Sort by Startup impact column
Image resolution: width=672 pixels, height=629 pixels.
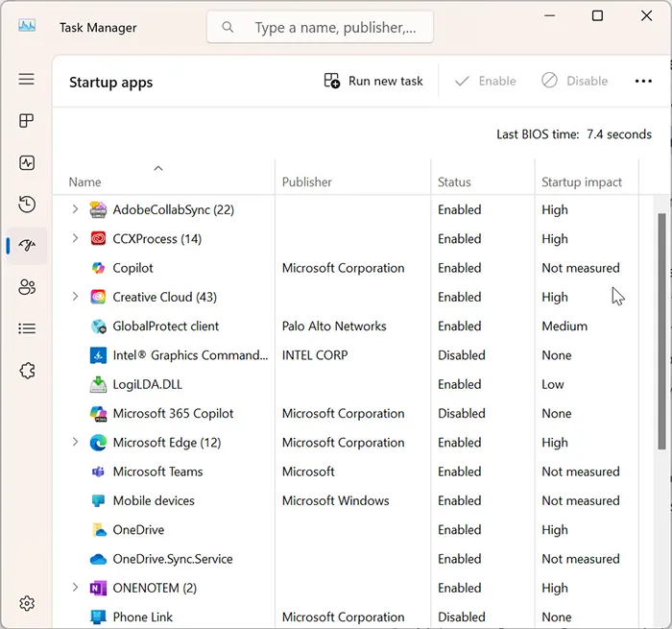pos(582,182)
